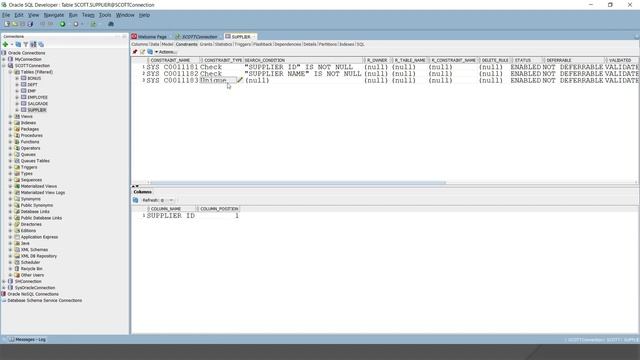Click the SQL Worksheet icon in main toolbar
640x360 pixels.
(93, 24)
